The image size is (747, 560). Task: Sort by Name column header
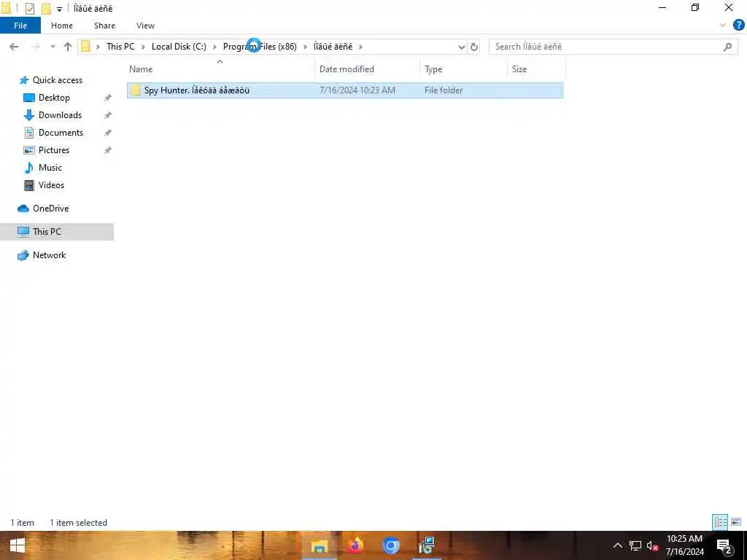click(221, 69)
